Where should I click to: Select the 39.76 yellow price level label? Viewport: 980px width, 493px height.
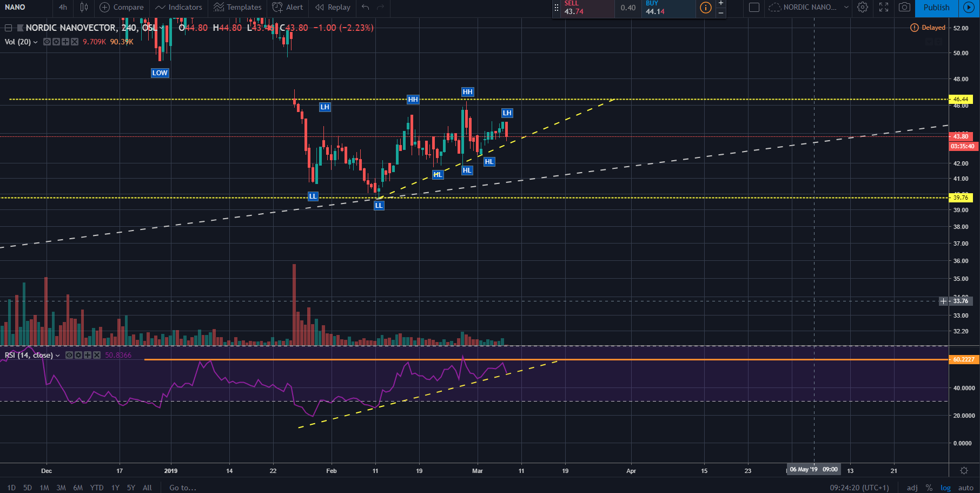961,198
